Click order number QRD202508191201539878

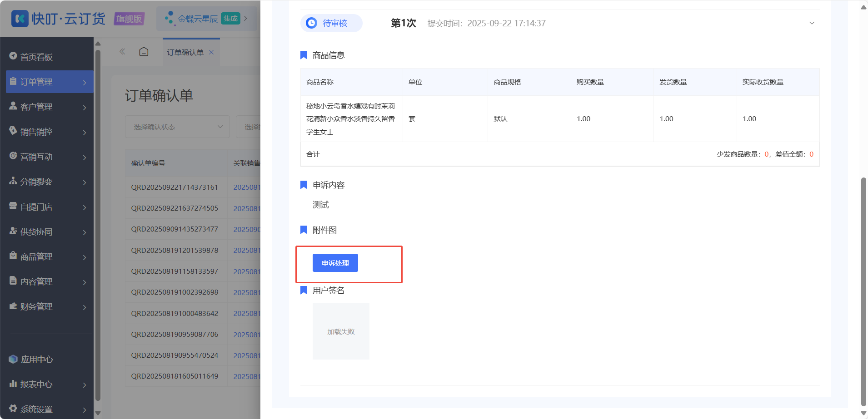(175, 250)
